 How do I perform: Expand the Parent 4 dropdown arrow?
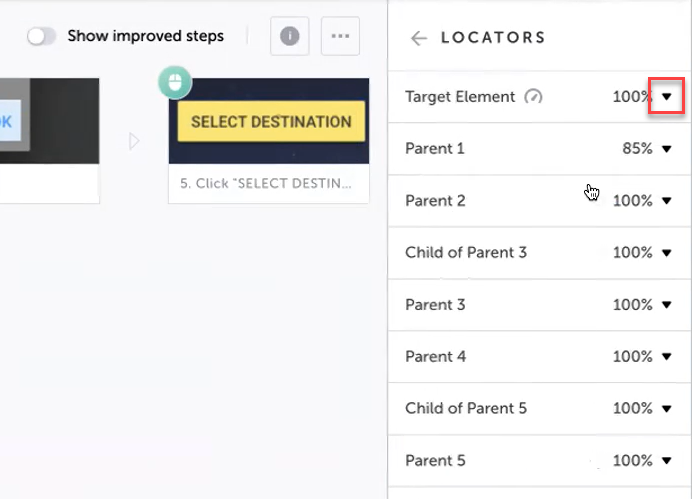click(667, 357)
